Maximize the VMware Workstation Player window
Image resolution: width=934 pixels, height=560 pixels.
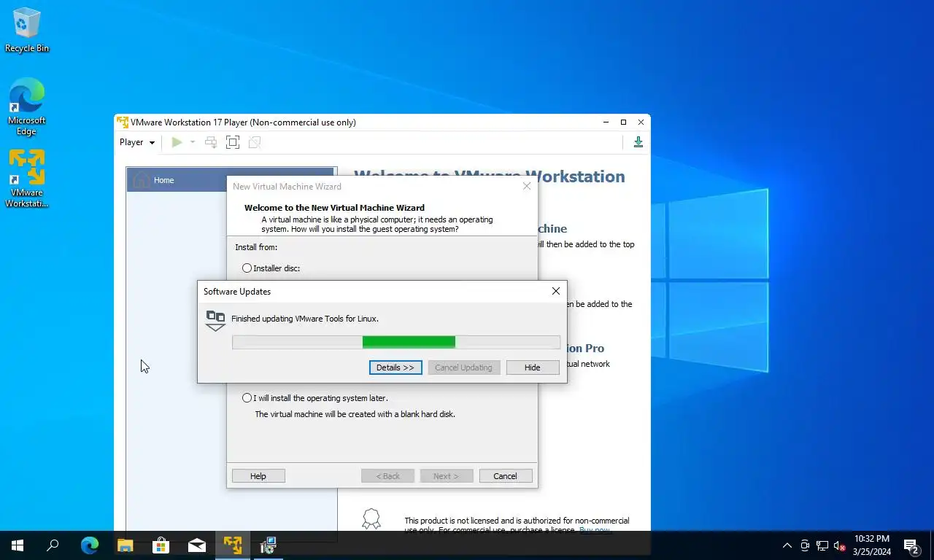(x=623, y=122)
